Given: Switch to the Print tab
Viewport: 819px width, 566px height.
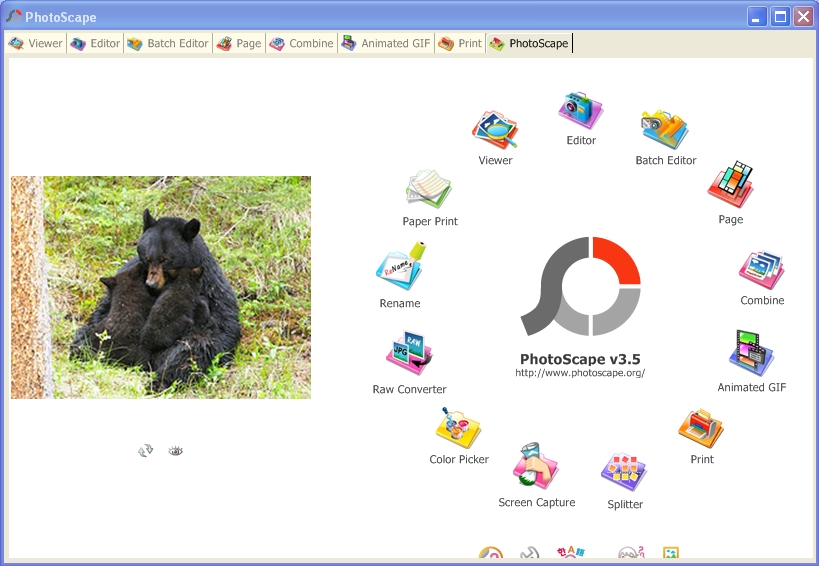Looking at the screenshot, I should click(x=460, y=43).
